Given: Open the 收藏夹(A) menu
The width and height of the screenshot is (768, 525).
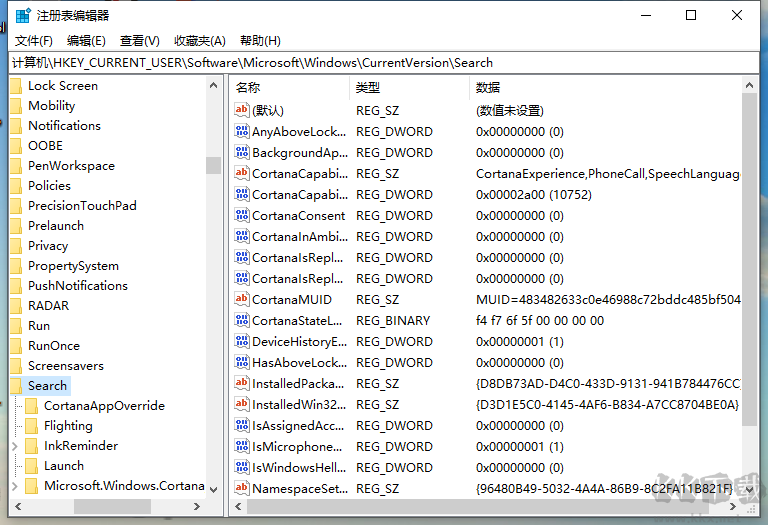Looking at the screenshot, I should click(199, 41).
